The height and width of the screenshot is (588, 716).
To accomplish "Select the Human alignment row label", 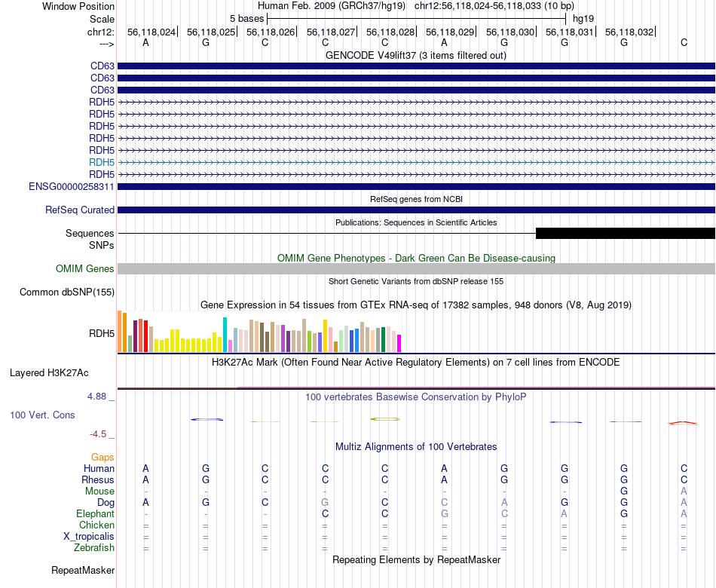I will point(99,468).
